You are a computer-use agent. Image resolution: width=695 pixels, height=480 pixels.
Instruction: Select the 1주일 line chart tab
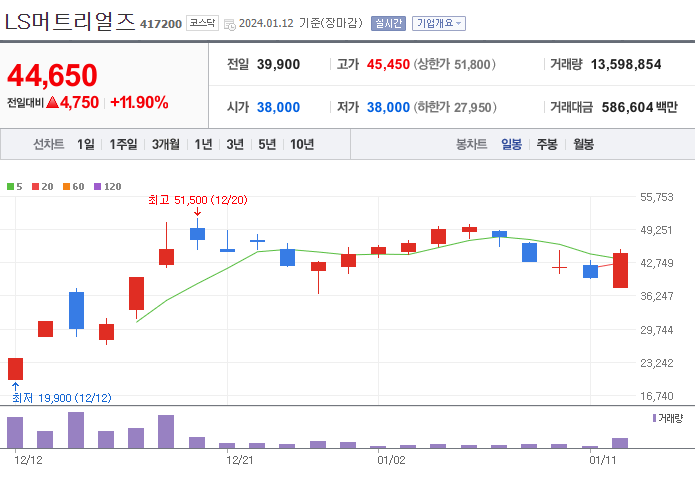pos(123,144)
